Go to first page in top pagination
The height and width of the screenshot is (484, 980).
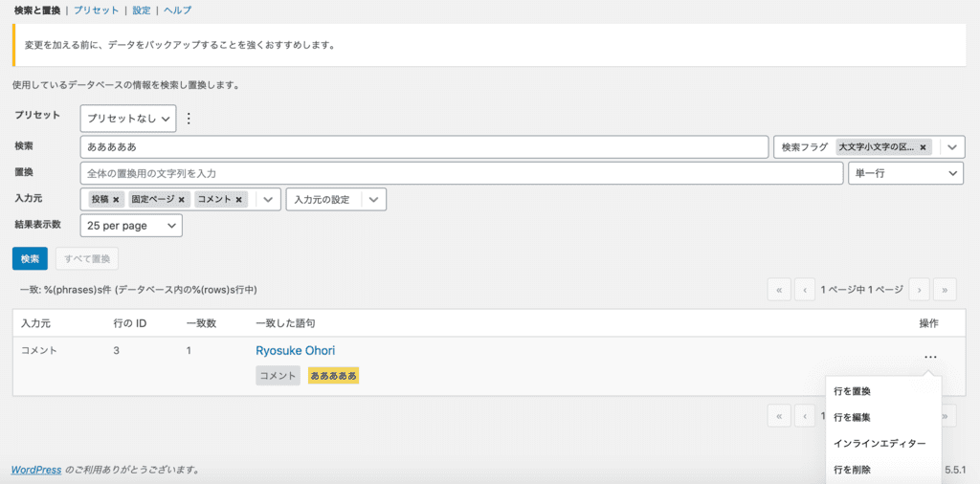pos(779,290)
